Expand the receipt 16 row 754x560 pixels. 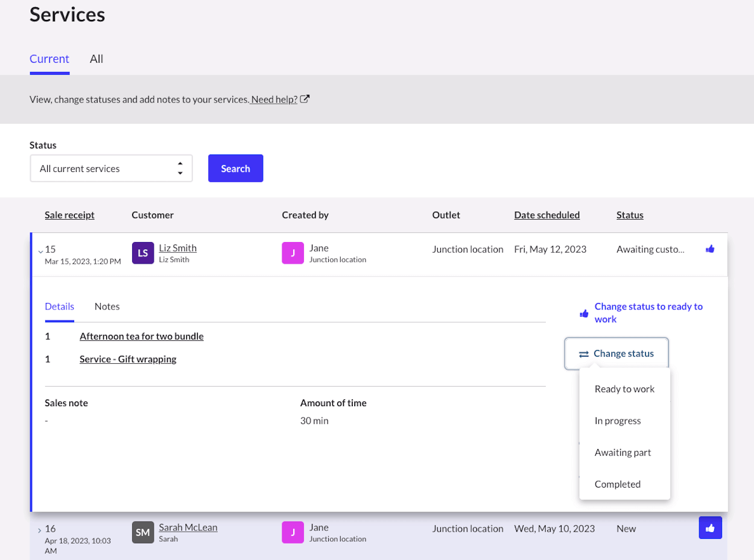click(40, 530)
